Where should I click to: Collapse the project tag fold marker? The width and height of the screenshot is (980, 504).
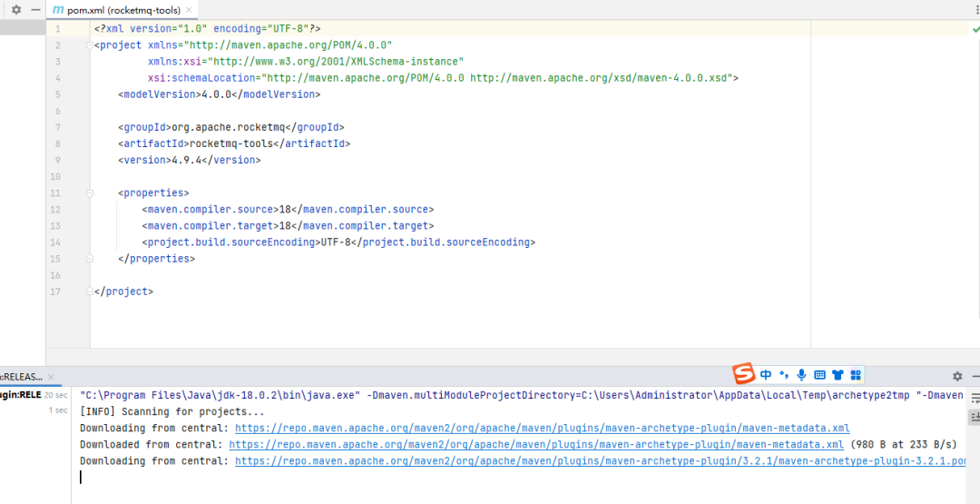tap(89, 45)
